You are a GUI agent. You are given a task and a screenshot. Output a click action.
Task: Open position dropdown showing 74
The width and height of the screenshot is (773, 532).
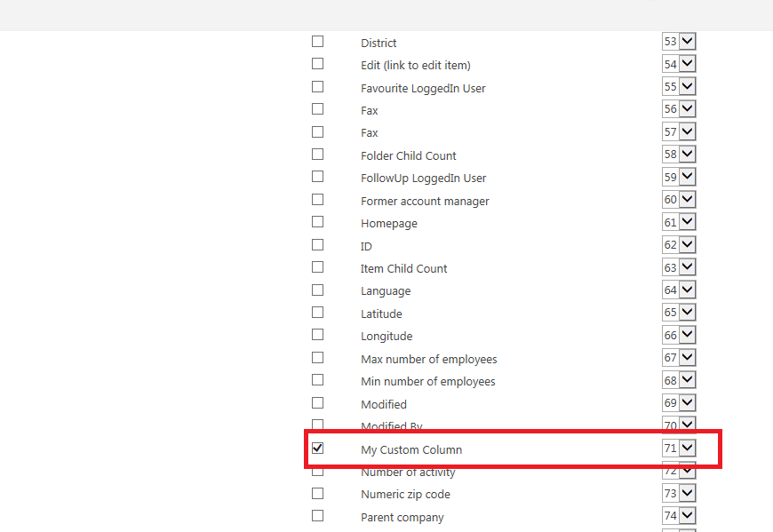679,516
